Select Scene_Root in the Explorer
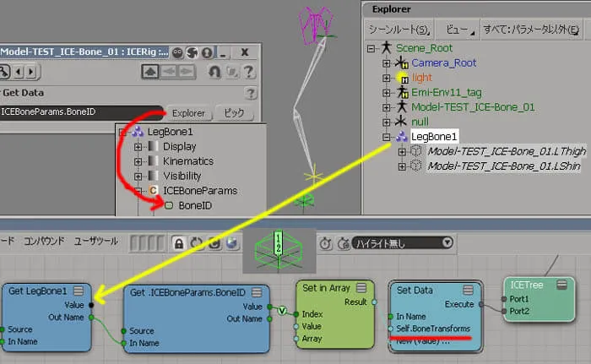The height and width of the screenshot is (364, 591). 424,48
